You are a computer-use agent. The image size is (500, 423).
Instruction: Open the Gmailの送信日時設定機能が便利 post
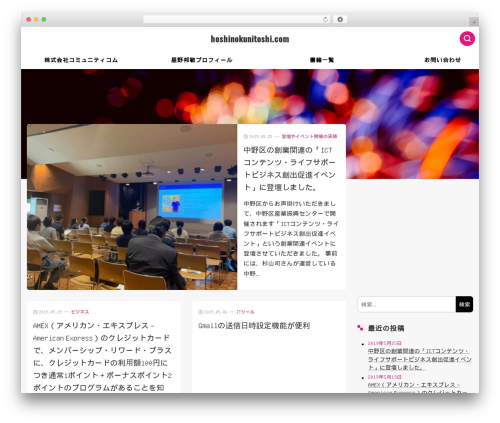(254, 326)
